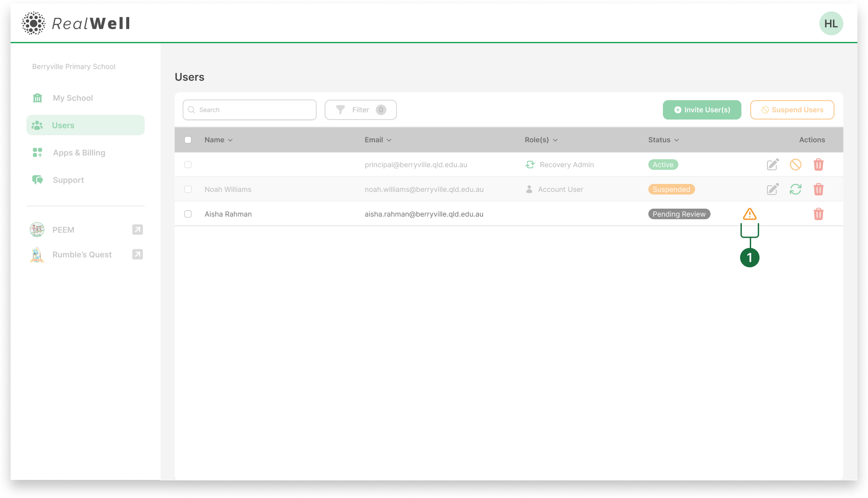Click the Suspend Users button
The width and height of the screenshot is (868, 498).
coord(792,110)
